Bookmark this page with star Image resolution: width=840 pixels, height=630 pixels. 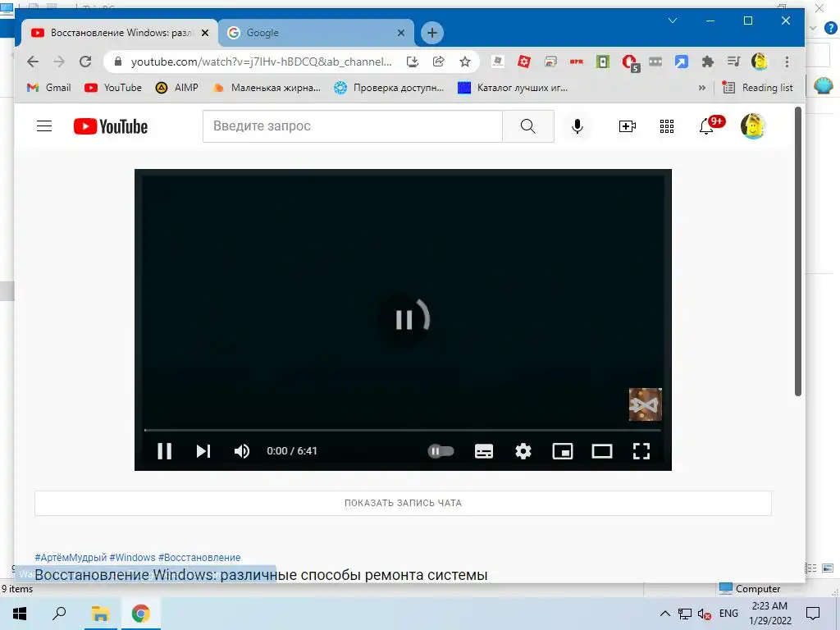click(x=464, y=62)
